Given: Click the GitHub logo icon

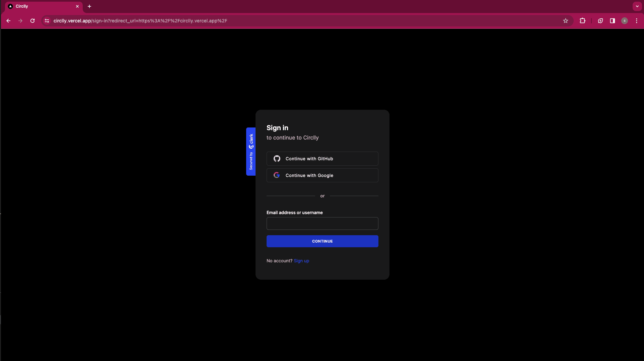Looking at the screenshot, I should [x=277, y=159].
